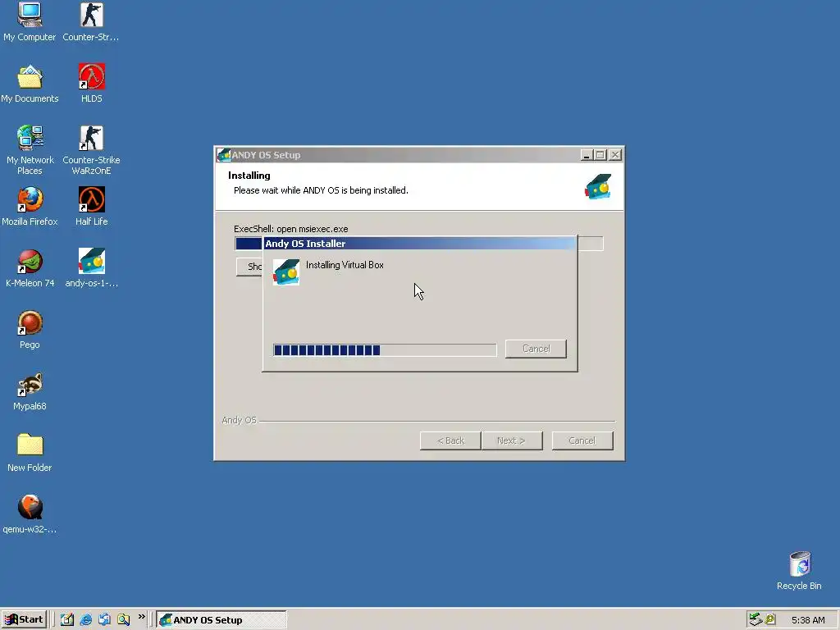
Task: Click partially hidden Show details button
Action: tap(249, 267)
